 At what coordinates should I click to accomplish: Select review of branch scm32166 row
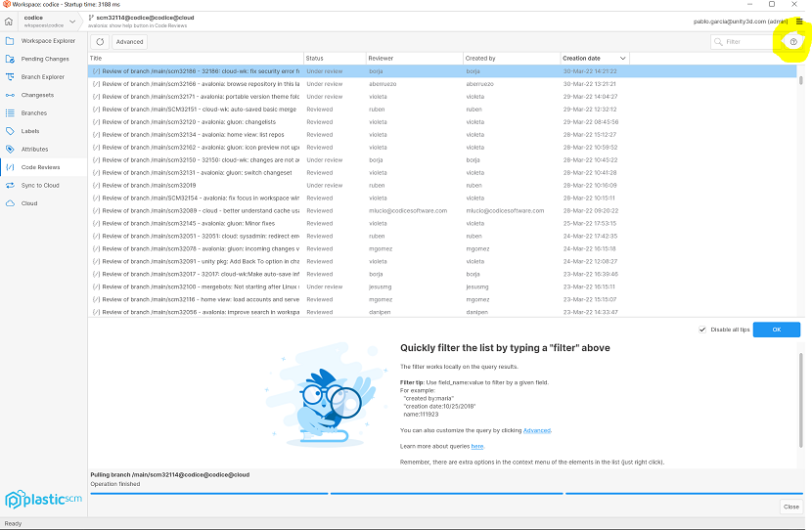pyautogui.click(x=442, y=84)
